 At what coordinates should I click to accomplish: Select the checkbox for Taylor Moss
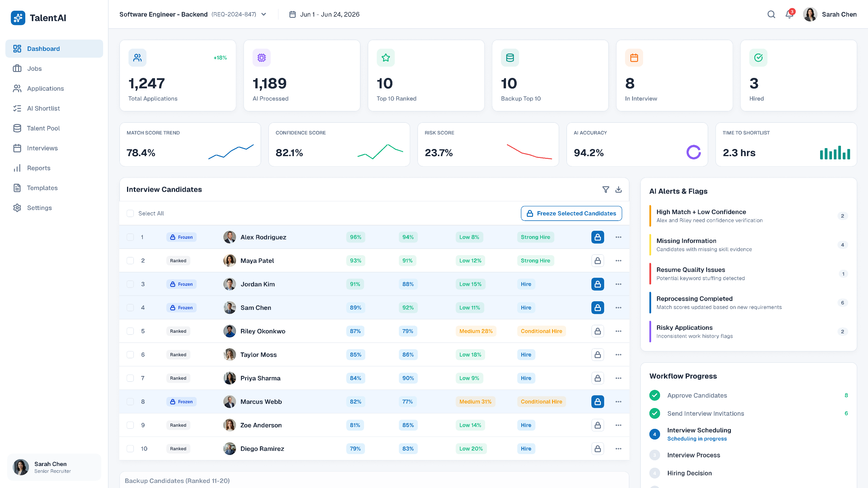pyautogui.click(x=130, y=355)
